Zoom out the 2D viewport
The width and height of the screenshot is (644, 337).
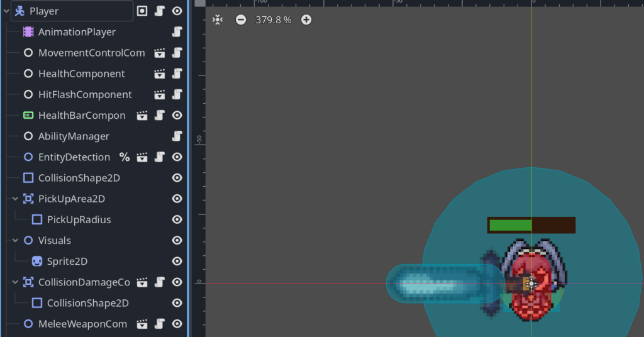[241, 19]
